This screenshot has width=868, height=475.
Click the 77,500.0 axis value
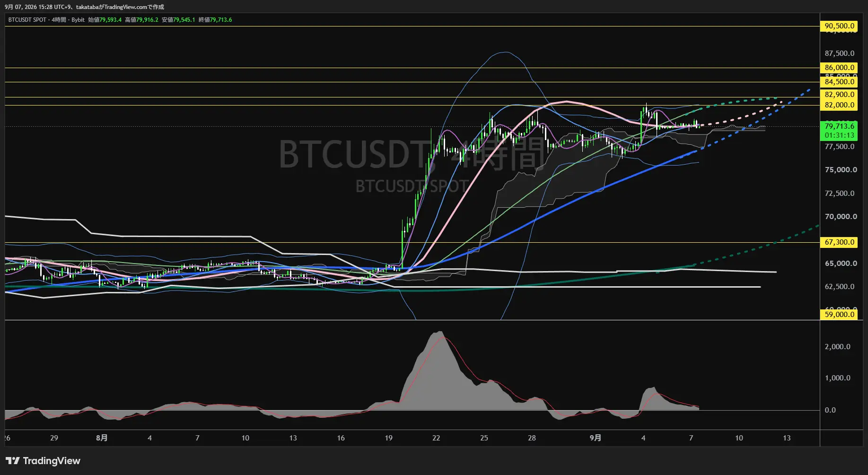click(x=839, y=147)
